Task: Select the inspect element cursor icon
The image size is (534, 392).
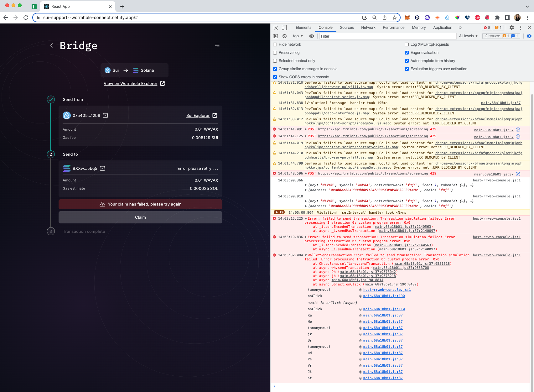Action: pyautogui.click(x=276, y=28)
